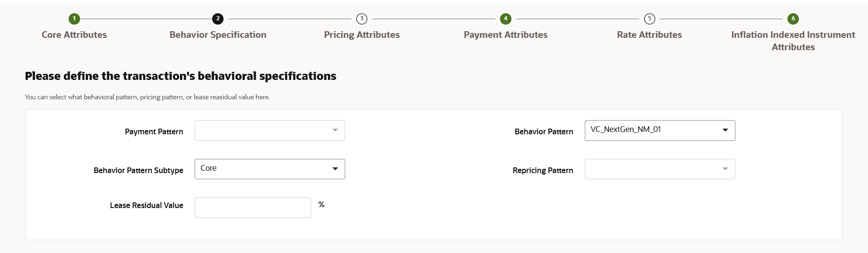The width and height of the screenshot is (868, 253).
Task: Go to the Core Attributes step label
Action: (x=74, y=35)
